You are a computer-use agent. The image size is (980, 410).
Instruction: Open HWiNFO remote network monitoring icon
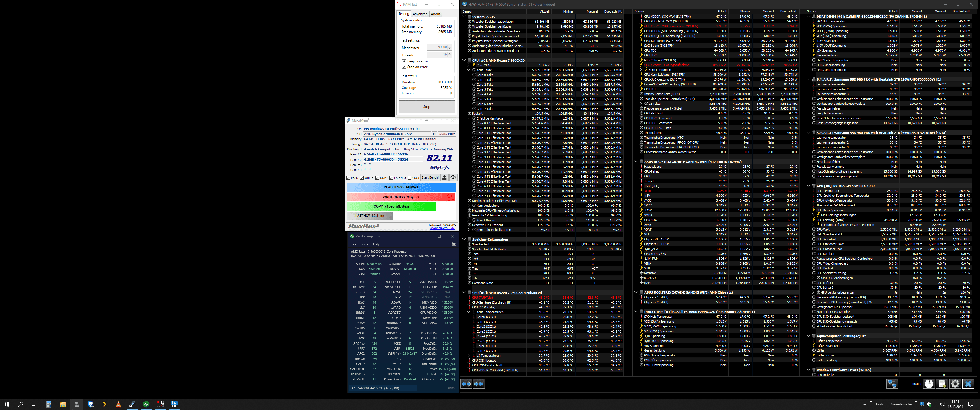coord(892,384)
